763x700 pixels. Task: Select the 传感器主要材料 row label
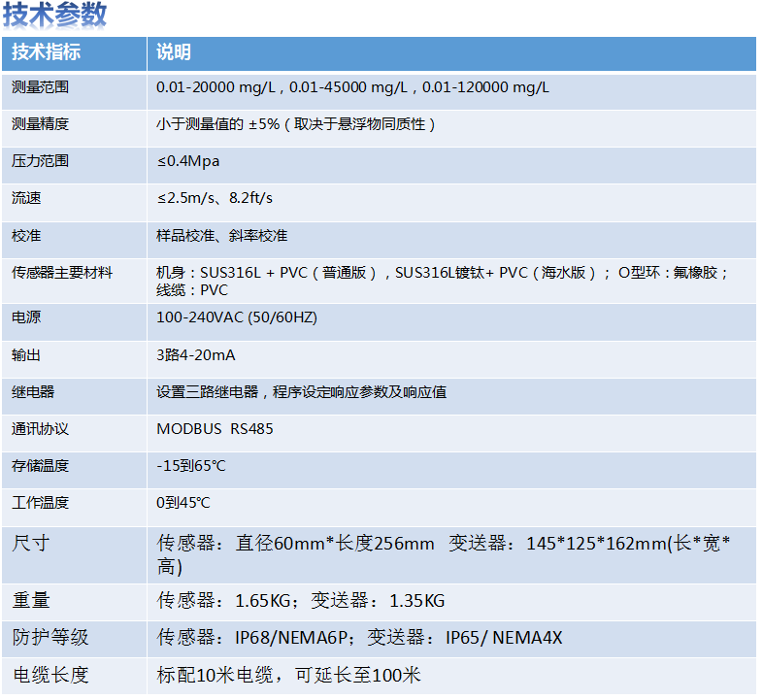pyautogui.click(x=62, y=273)
